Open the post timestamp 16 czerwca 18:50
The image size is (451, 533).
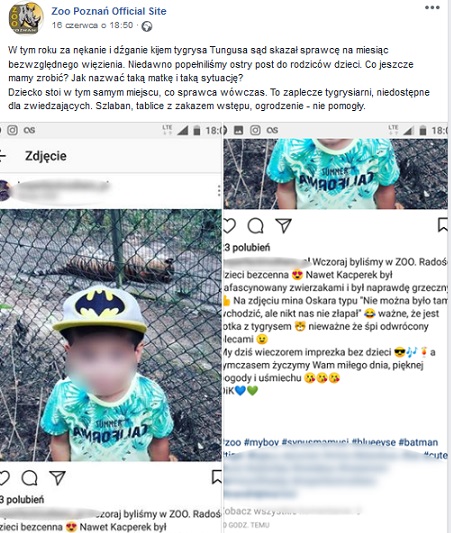(92, 25)
